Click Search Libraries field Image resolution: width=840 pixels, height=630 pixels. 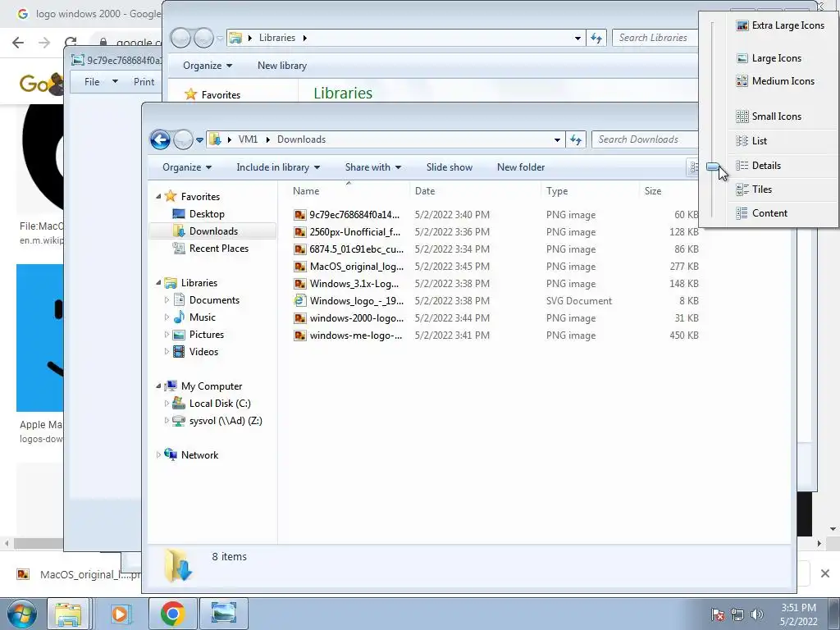(x=655, y=38)
